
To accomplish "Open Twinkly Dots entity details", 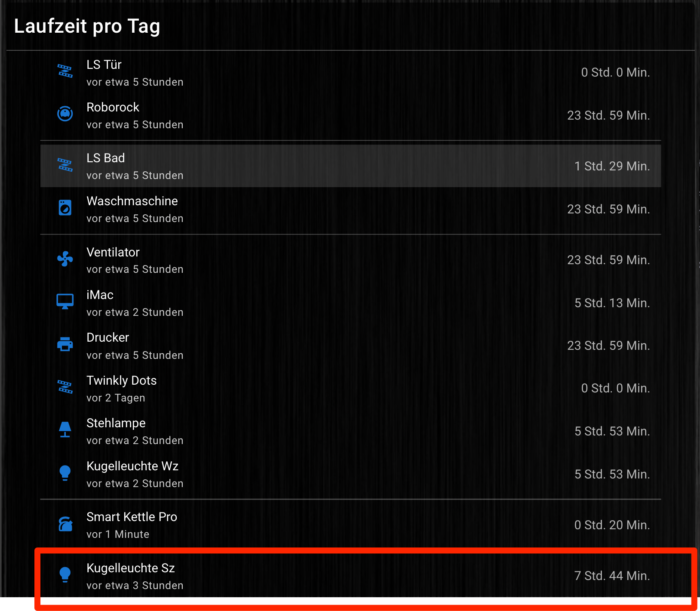I will 122,380.
